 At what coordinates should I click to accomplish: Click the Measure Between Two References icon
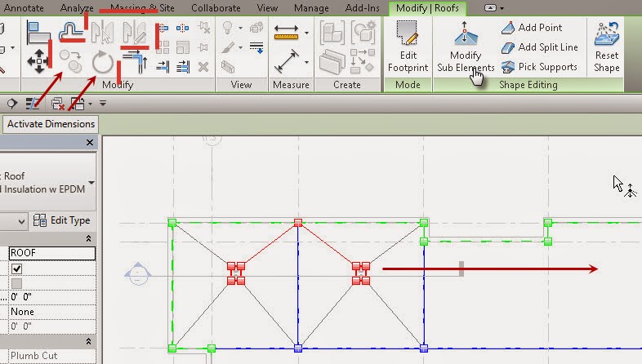pos(286,33)
